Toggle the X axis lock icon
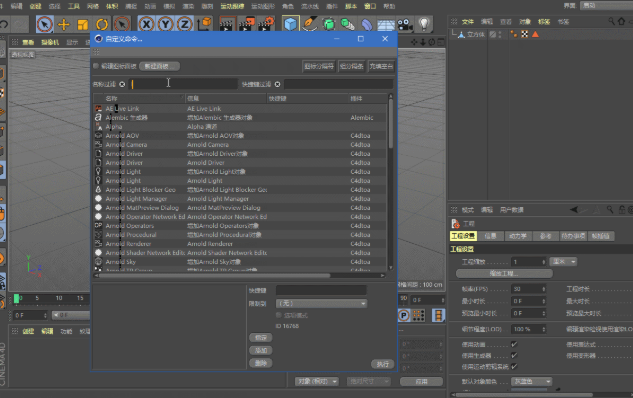Screen dimensions: 633x398 coord(146,25)
